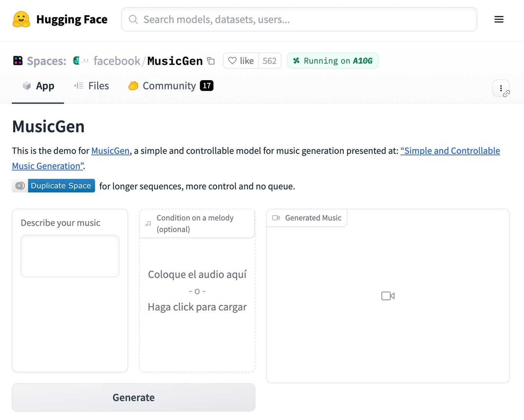Image resolution: width=524 pixels, height=420 pixels.
Task: Go to the facebook organization page
Action: (117, 61)
